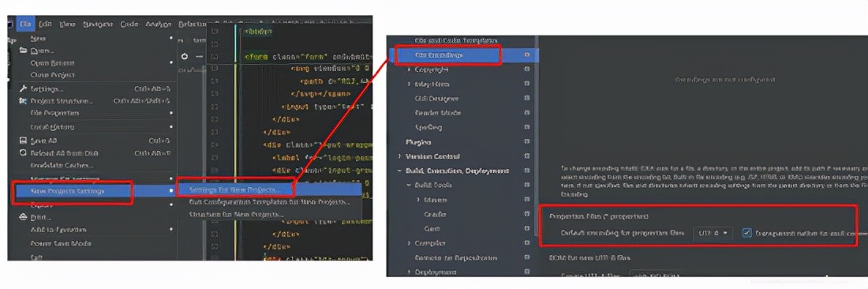Click project-level icon on Spelling row
The height and width of the screenshot is (289, 868).
pos(527,127)
